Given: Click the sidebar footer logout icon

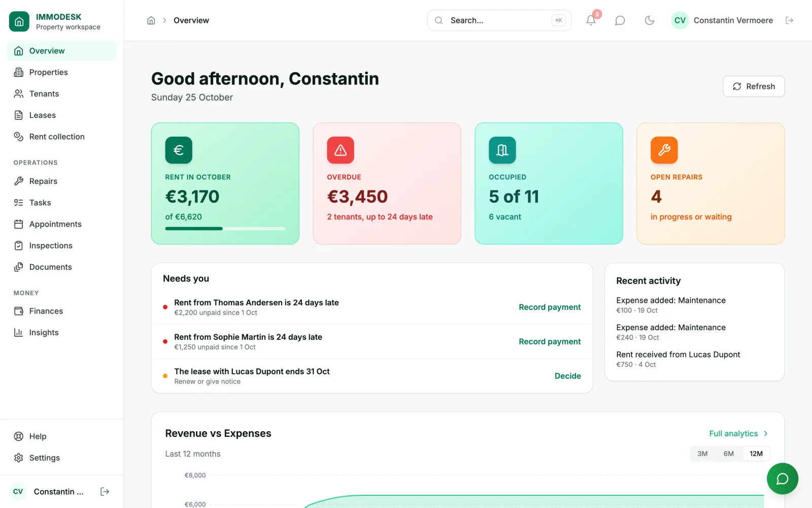Looking at the screenshot, I should (x=105, y=491).
